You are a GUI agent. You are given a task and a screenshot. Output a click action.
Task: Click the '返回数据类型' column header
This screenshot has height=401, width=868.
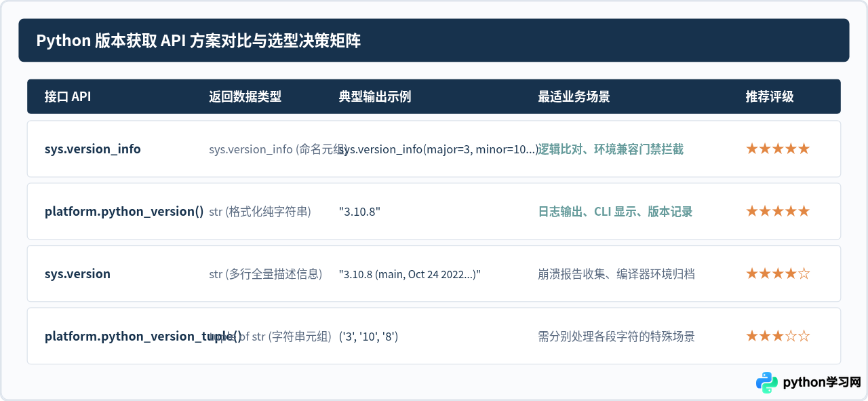pos(245,96)
